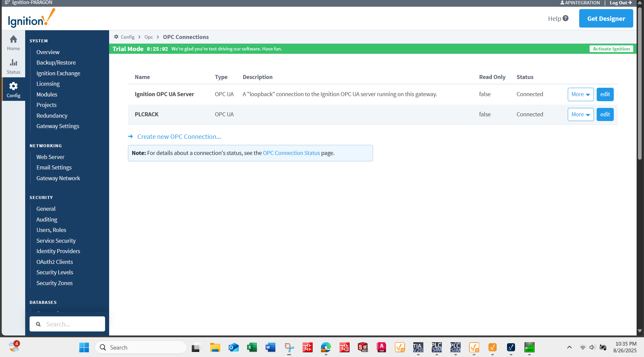Click the Ignition logo
This screenshot has height=357, width=644.
coord(32,18)
